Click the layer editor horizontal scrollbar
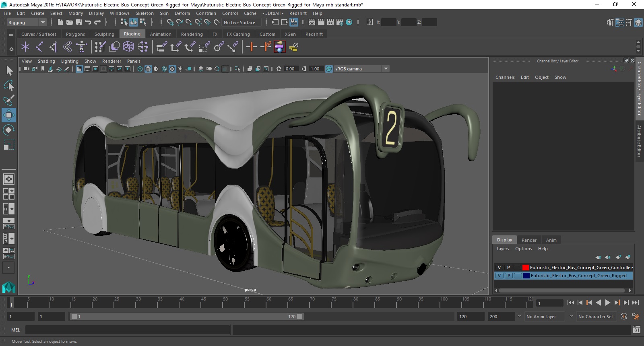The width and height of the screenshot is (644, 346). pyautogui.click(x=561, y=290)
